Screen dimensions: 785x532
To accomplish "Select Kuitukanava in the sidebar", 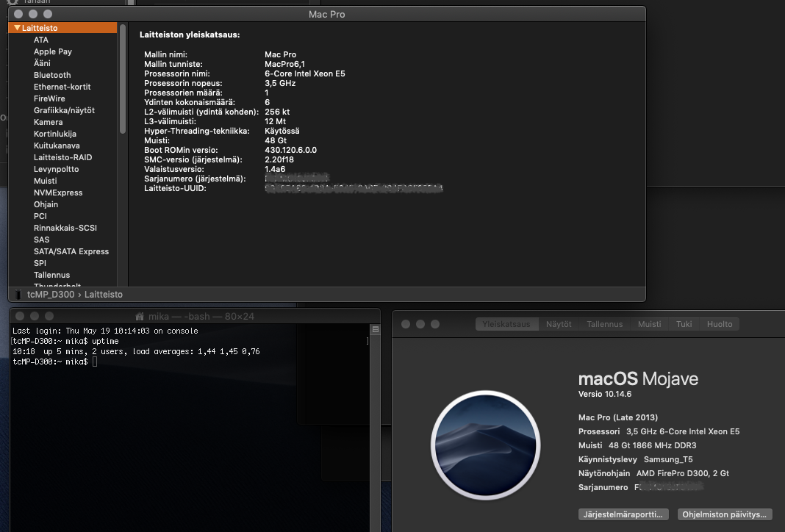I will click(x=57, y=145).
